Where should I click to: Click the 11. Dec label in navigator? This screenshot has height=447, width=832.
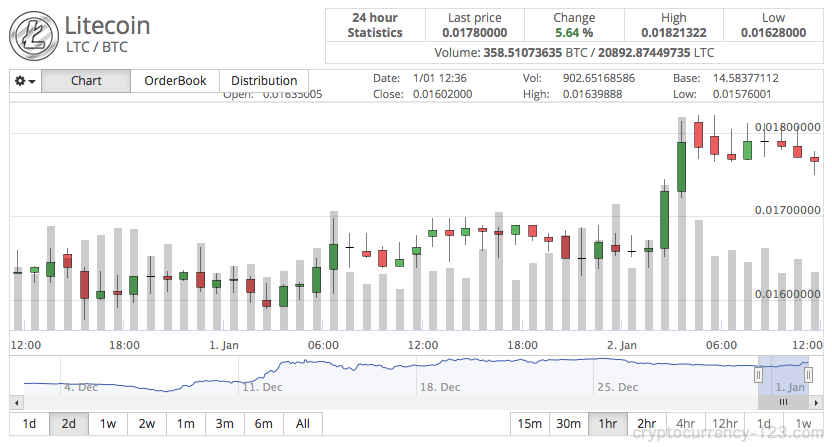(x=262, y=387)
